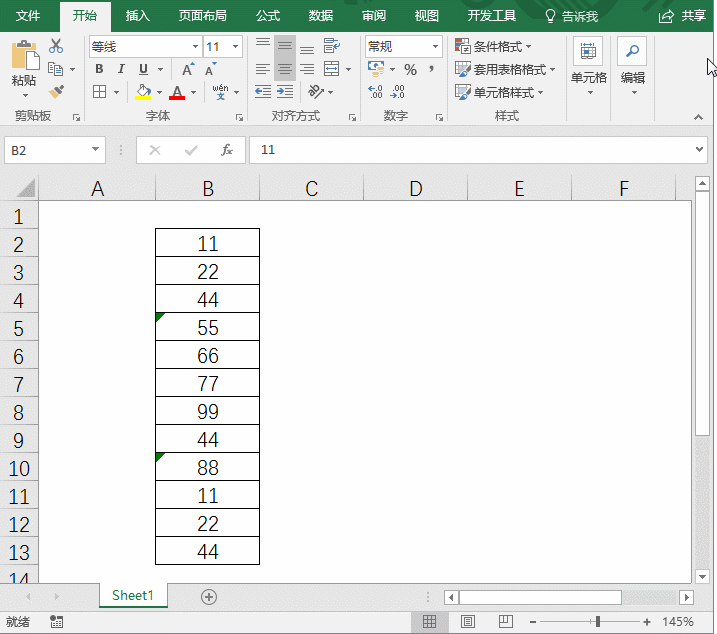Select all cells corner button
The width and height of the screenshot is (717, 634).
(25, 188)
